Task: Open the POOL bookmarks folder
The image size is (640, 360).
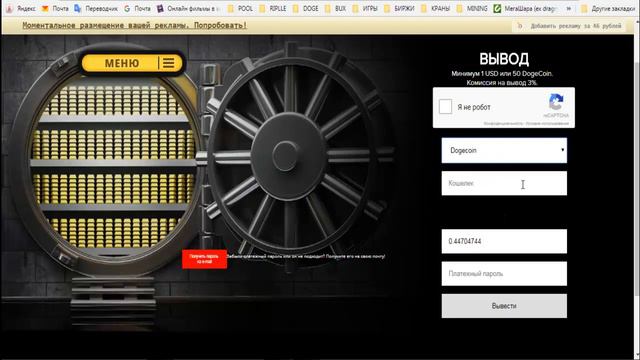Action: (240, 8)
